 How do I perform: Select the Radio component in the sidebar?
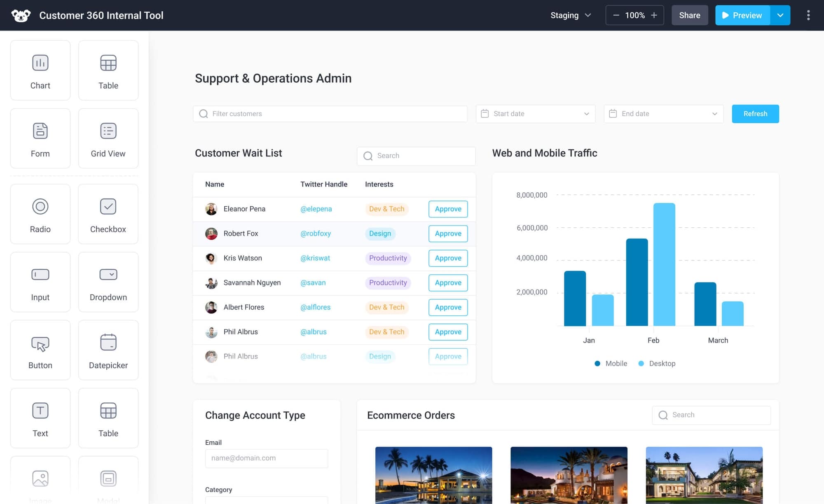tap(40, 214)
